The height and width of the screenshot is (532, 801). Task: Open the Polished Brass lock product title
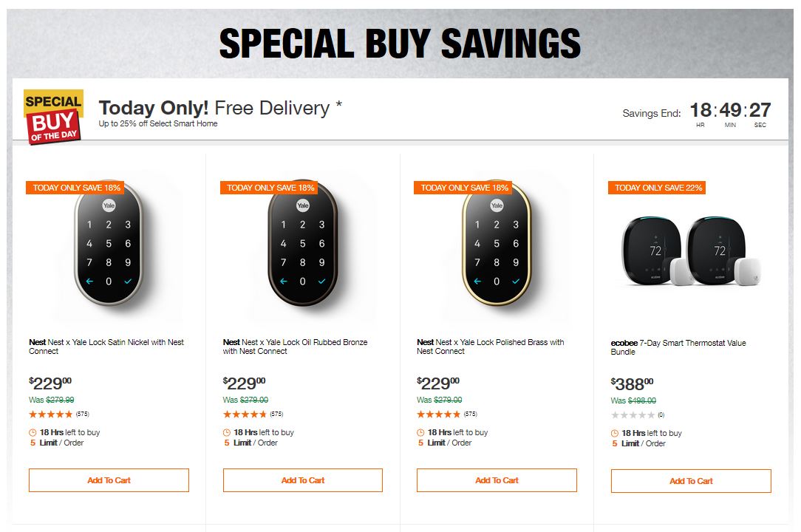490,347
